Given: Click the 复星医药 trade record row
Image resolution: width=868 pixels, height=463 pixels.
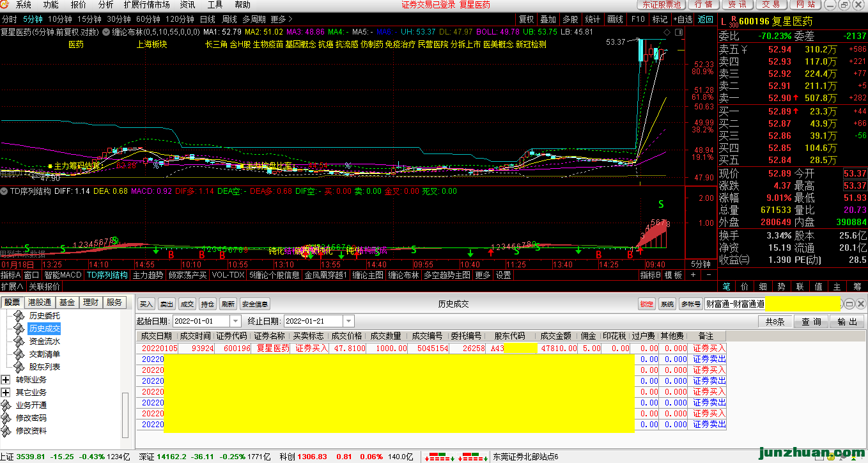Looking at the screenshot, I should pyautogui.click(x=431, y=349).
